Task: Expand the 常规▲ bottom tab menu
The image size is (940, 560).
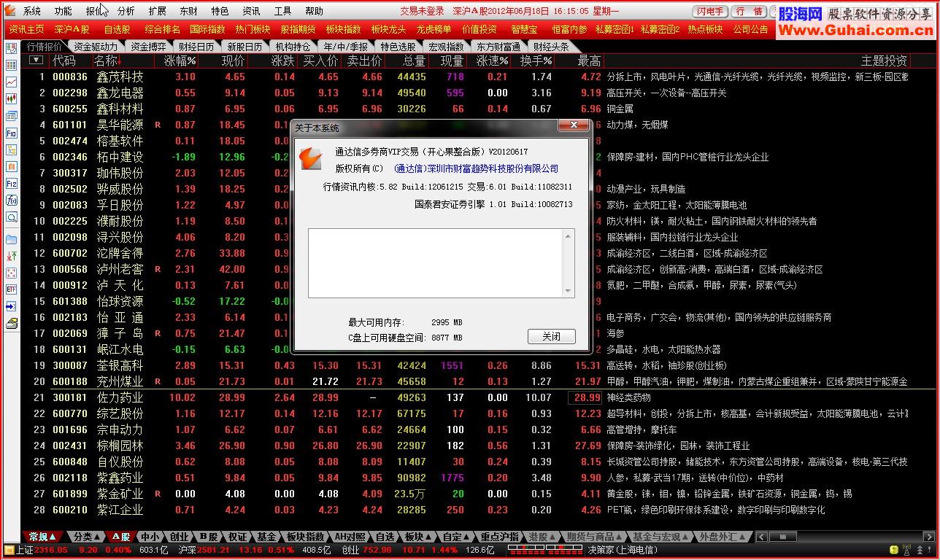Action: pyautogui.click(x=42, y=537)
